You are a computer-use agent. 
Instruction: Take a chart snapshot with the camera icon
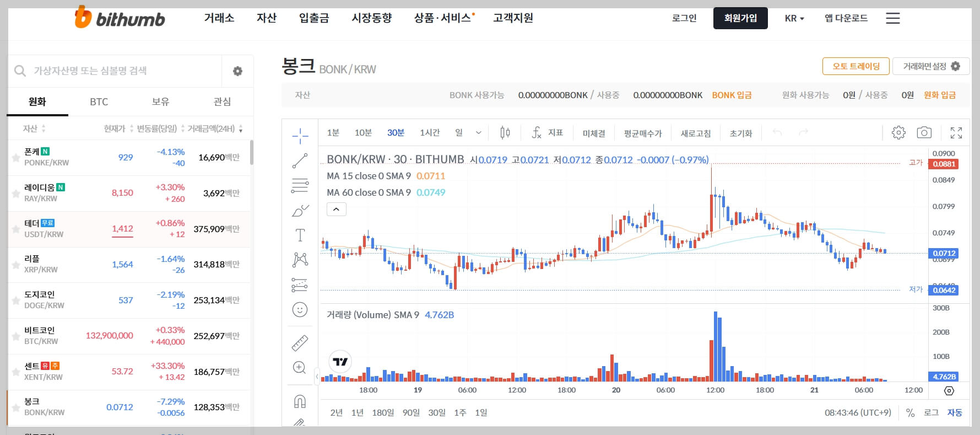(924, 132)
